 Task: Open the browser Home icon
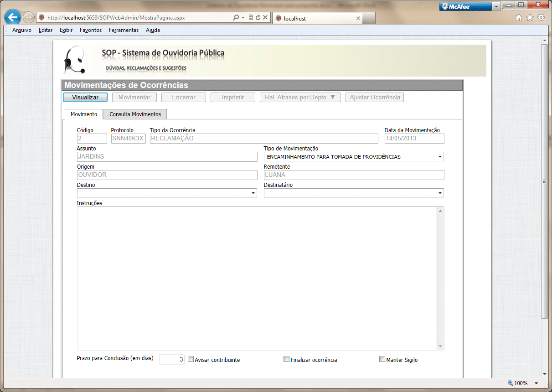(x=518, y=18)
